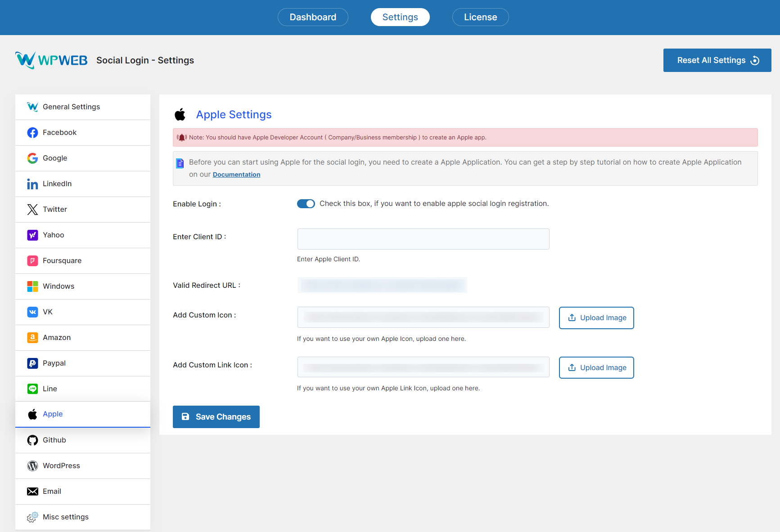Disable the Apple Enable Login toggle
The width and height of the screenshot is (780, 532).
point(306,204)
